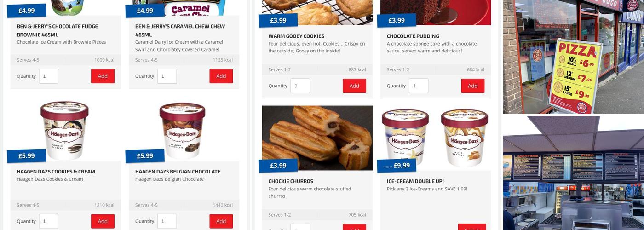Click quantity field for Haagen Dazs Cookies & Cream

point(49,221)
